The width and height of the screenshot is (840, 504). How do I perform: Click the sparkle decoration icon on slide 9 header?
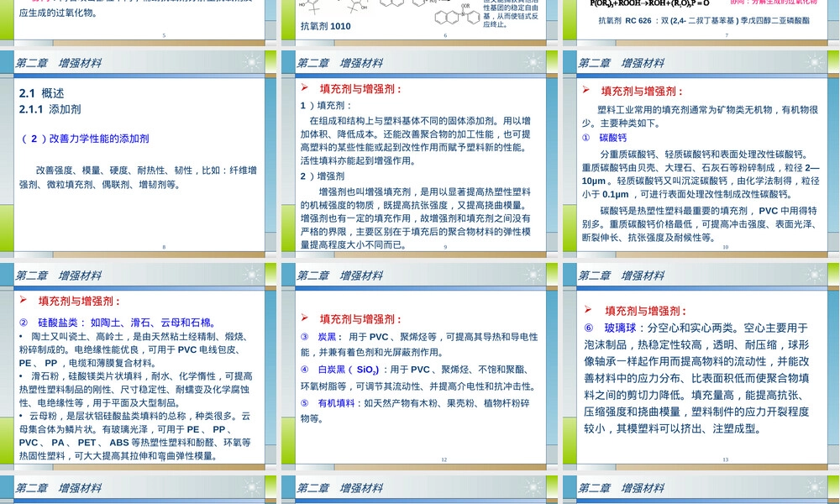point(533,63)
